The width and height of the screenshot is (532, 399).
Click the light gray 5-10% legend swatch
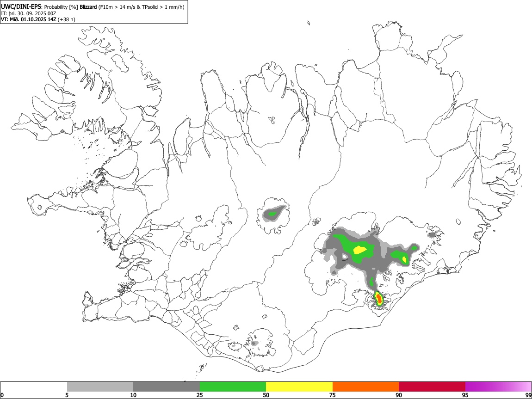pos(100,387)
